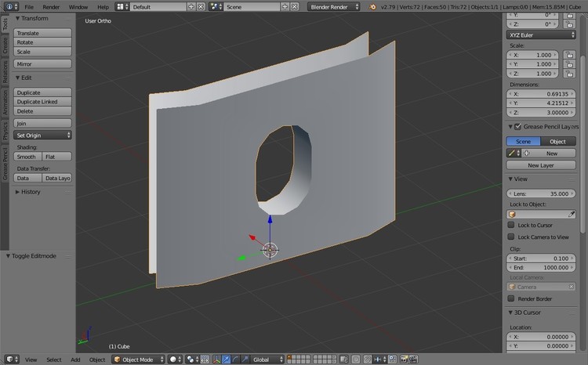Screen dimensions: 588x365
Task: Click the eyedropper icon next to Lock to Object
Action: (x=572, y=214)
